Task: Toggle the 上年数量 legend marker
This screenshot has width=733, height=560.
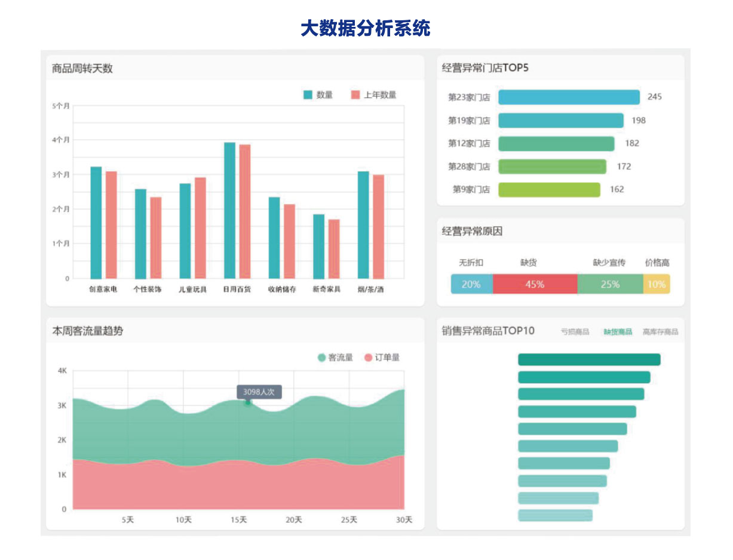Action: 355,95
